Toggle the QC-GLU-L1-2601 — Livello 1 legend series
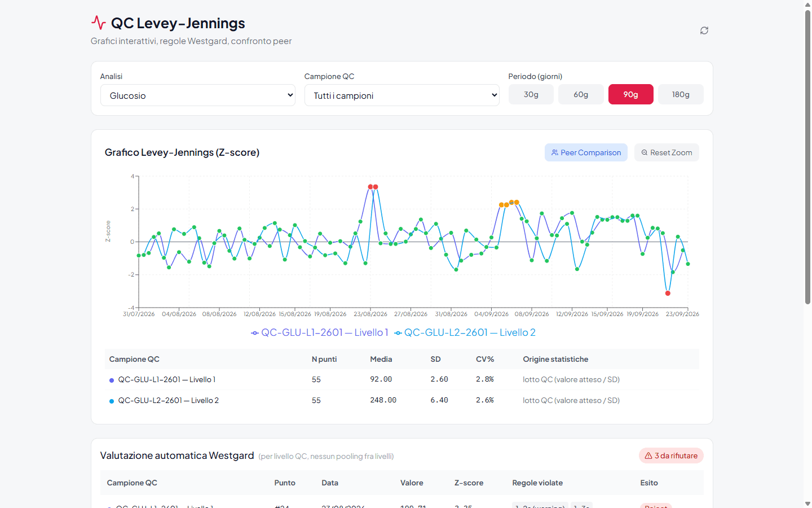This screenshot has width=812, height=508. click(320, 333)
